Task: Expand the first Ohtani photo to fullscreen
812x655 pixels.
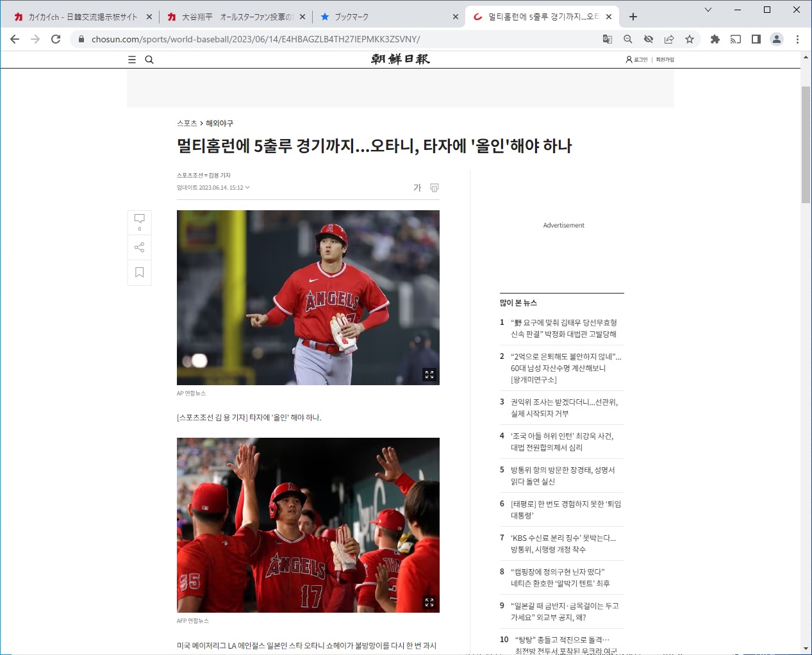Action: pyautogui.click(x=429, y=374)
